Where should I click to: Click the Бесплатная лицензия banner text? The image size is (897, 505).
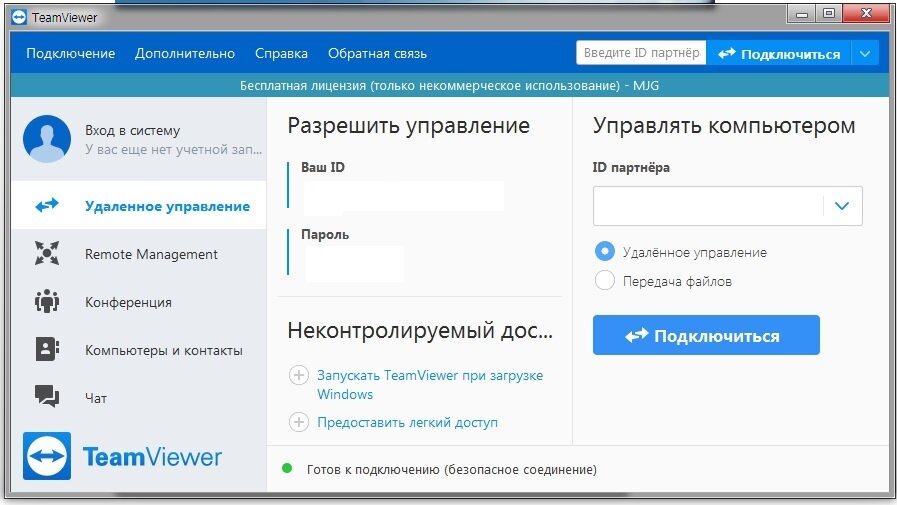tap(449, 86)
